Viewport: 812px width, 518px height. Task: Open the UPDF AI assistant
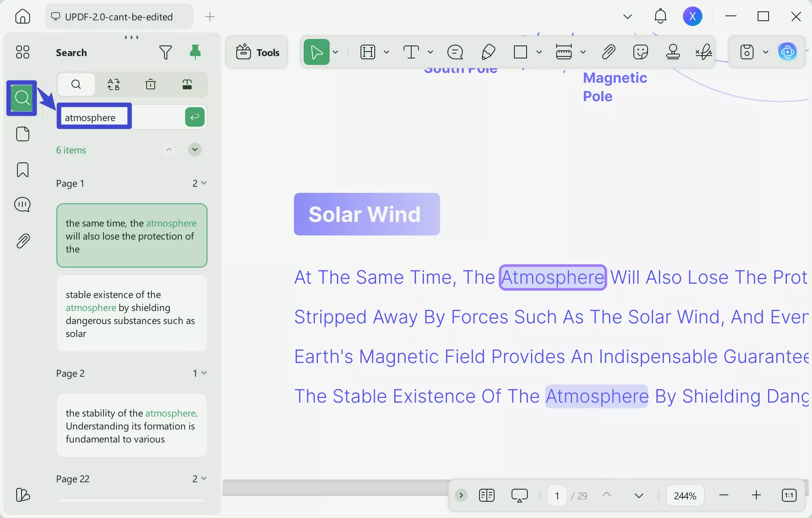[788, 52]
